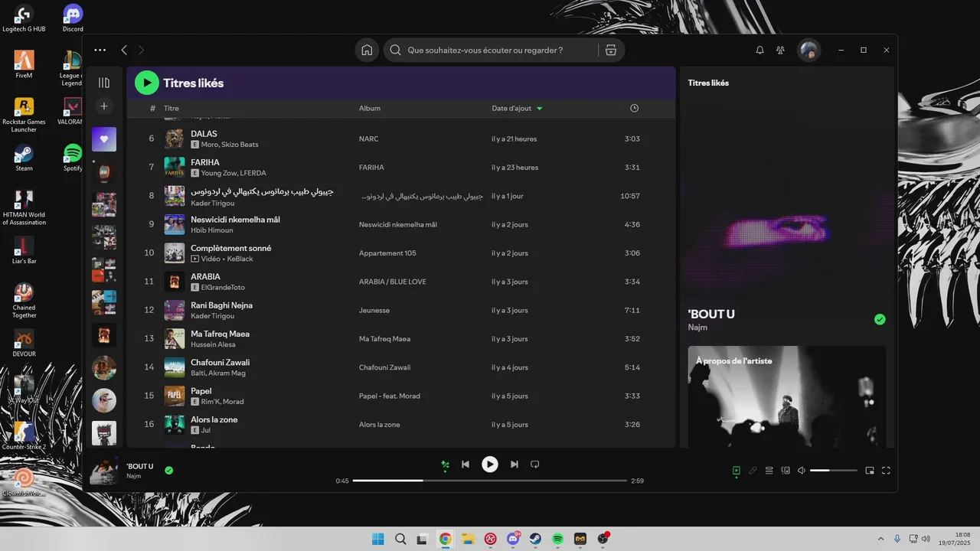The width and height of the screenshot is (980, 551).
Task: Open File Explorer in the taskbar
Action: pyautogui.click(x=468, y=539)
